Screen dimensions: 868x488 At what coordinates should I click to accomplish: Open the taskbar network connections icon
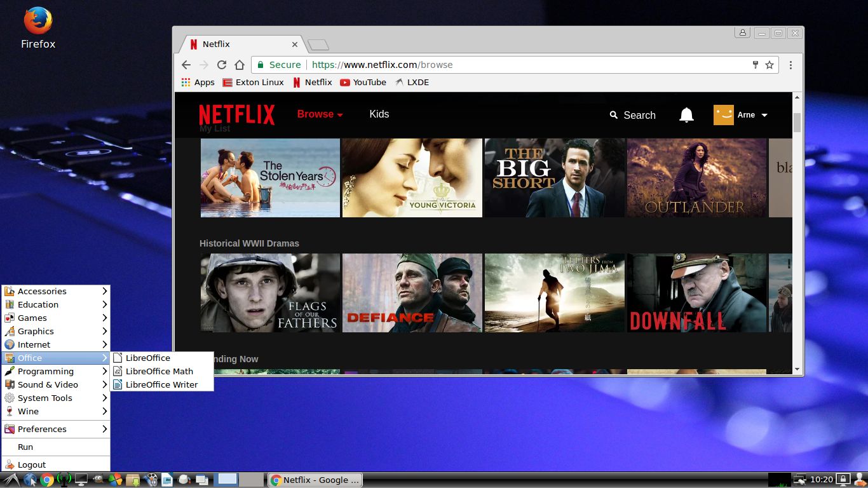(800, 480)
